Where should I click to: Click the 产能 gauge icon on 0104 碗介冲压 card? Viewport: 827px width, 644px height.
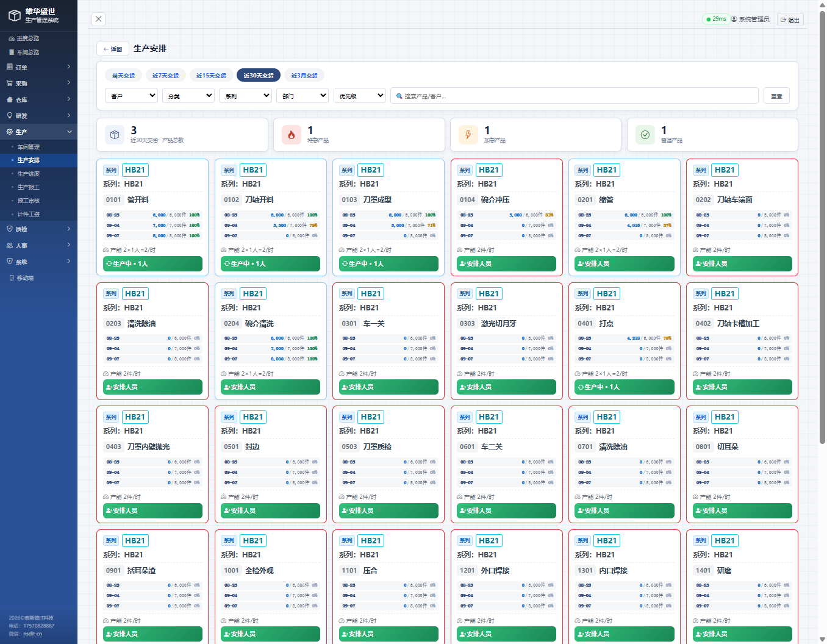click(460, 250)
